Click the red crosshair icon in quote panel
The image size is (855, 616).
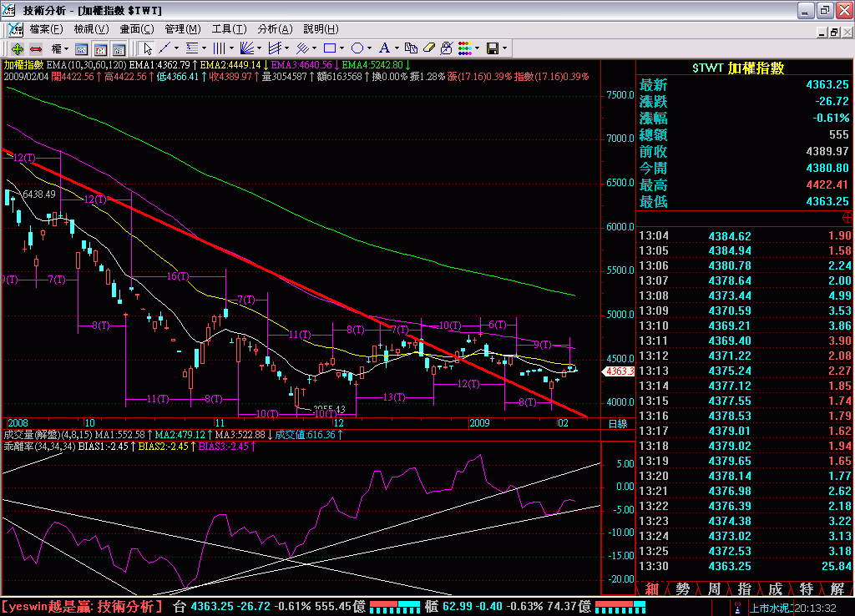tap(847, 218)
